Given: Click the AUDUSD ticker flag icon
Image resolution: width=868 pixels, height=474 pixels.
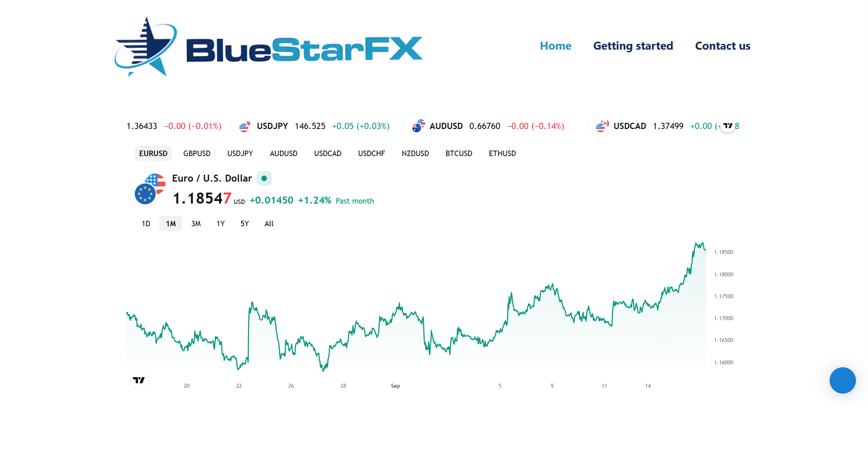Looking at the screenshot, I should pyautogui.click(x=418, y=126).
